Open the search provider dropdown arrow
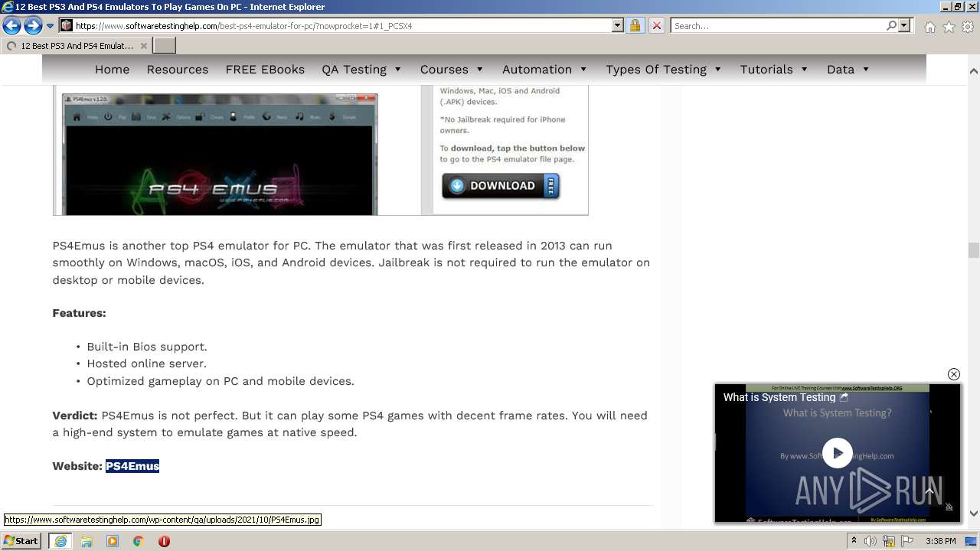The height and width of the screenshot is (551, 980). tap(904, 25)
